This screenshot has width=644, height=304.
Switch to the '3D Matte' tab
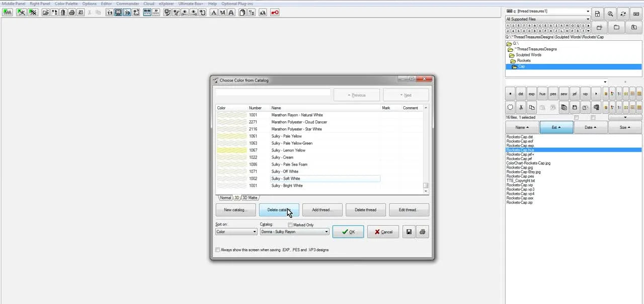click(x=250, y=198)
